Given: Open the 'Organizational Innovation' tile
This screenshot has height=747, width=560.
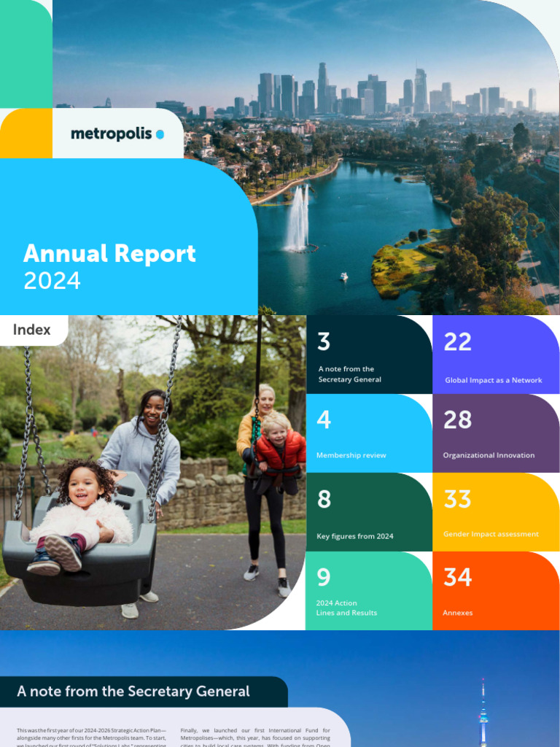Looking at the screenshot, I should 496,433.
